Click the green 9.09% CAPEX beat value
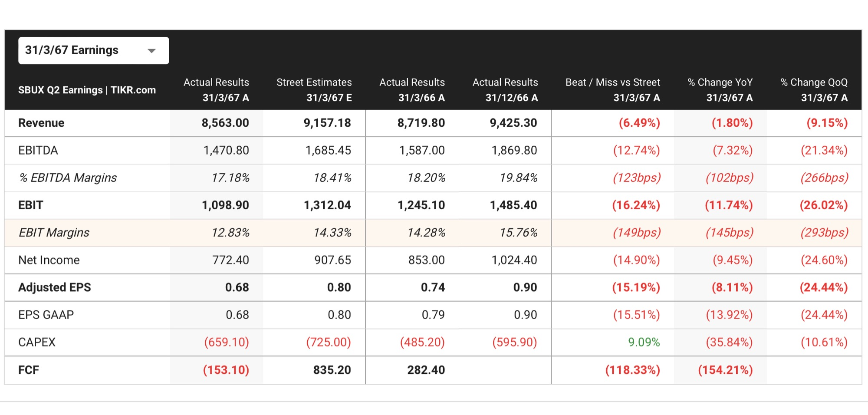The image size is (868, 415). [644, 342]
